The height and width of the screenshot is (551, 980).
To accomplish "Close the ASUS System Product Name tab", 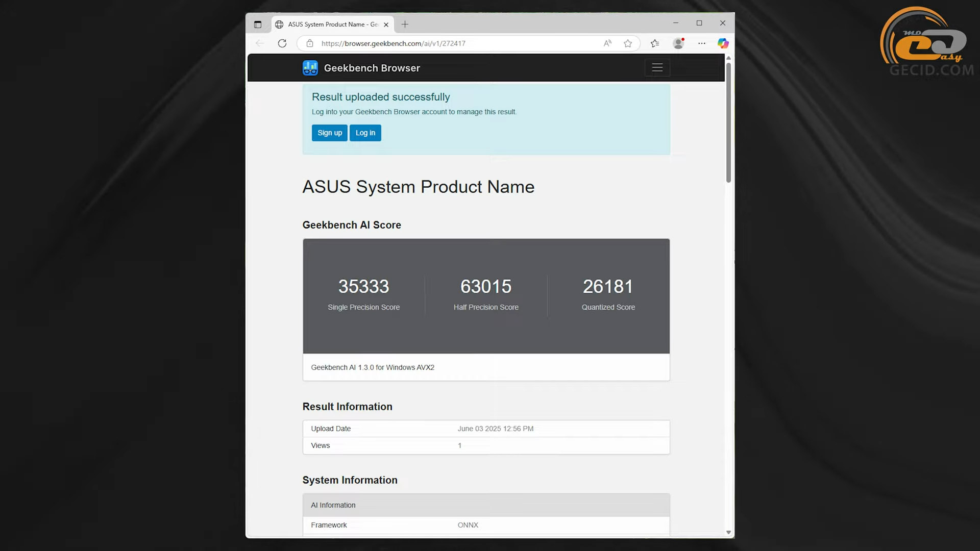I will coord(386,24).
